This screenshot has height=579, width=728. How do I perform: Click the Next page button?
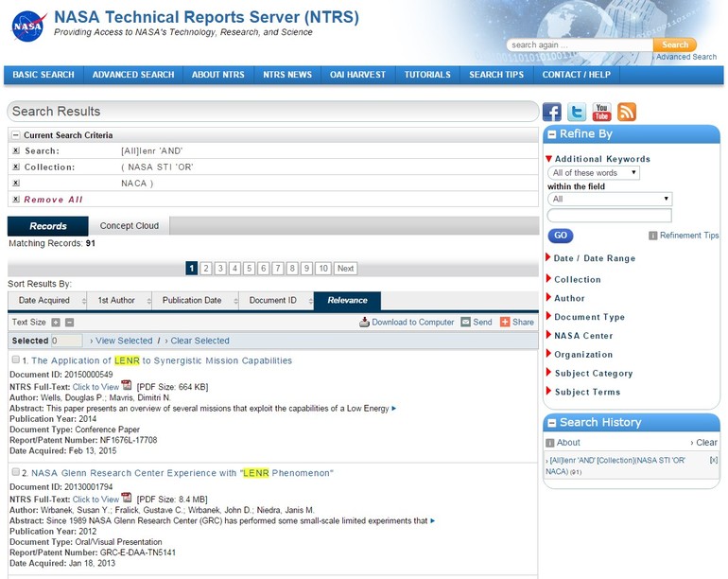click(x=345, y=268)
